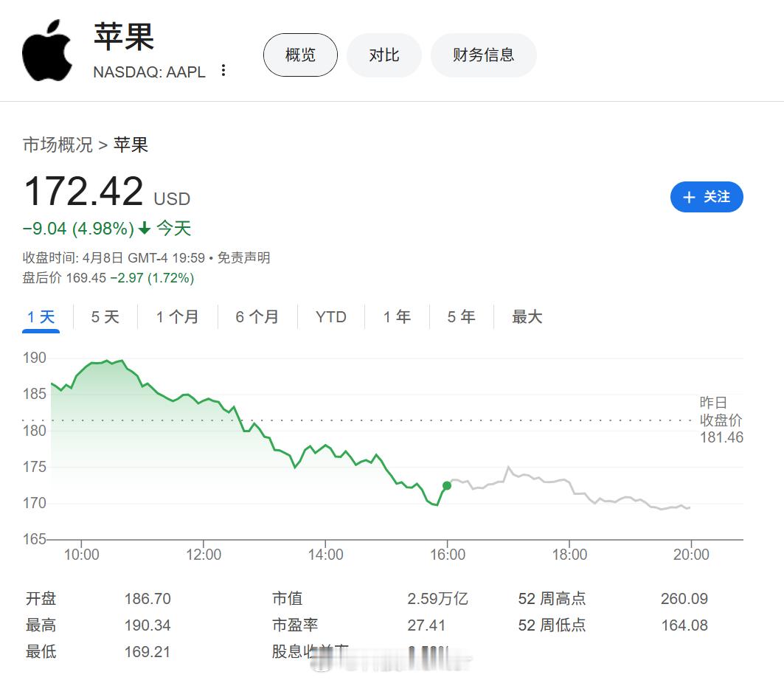Click the 190 price axis label
Viewport: 784px width, 680px height.
[x=35, y=358]
